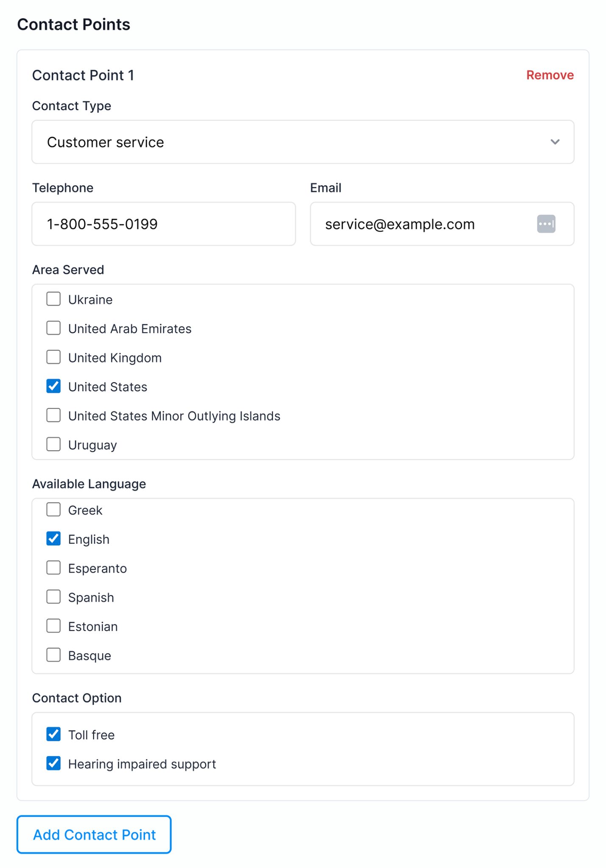Viewport: 606px width, 868px height.
Task: Check the Estonian language checkbox
Action: coord(53,626)
